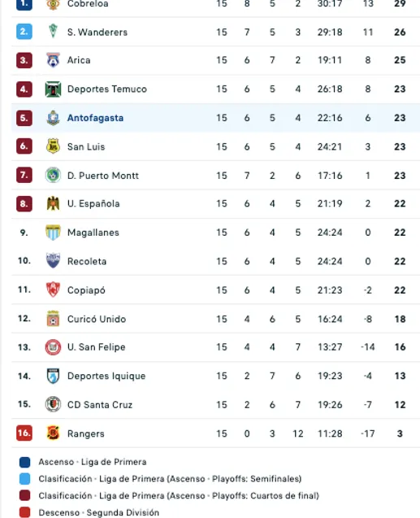Viewport: 420px width, 518px height.
Task: Click the Deportes Iquique shield icon
Action: coord(53,376)
